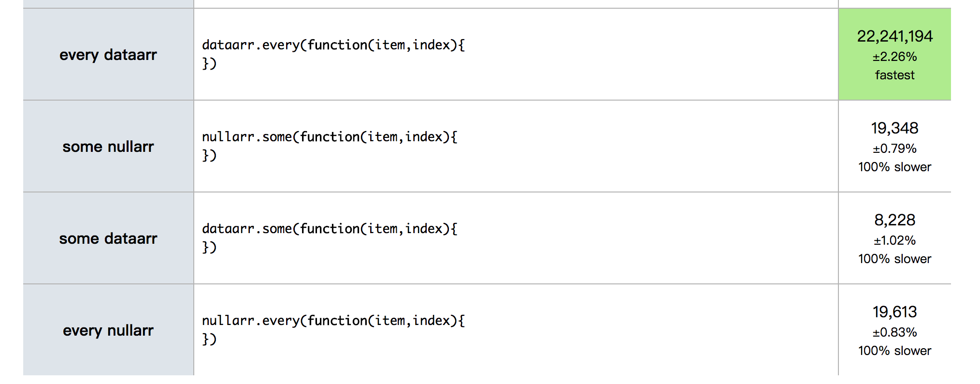
Task: Click the nullarr.some code snippet
Action: click(330, 146)
